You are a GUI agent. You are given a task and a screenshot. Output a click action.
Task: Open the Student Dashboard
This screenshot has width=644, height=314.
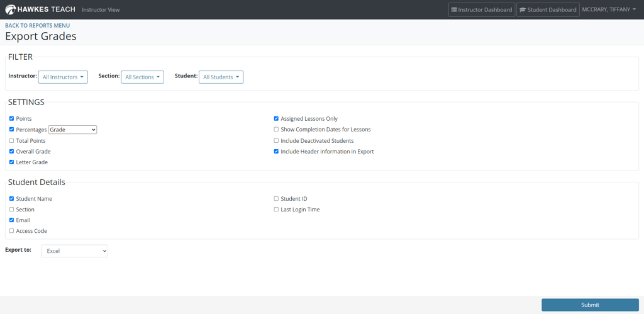(x=548, y=9)
